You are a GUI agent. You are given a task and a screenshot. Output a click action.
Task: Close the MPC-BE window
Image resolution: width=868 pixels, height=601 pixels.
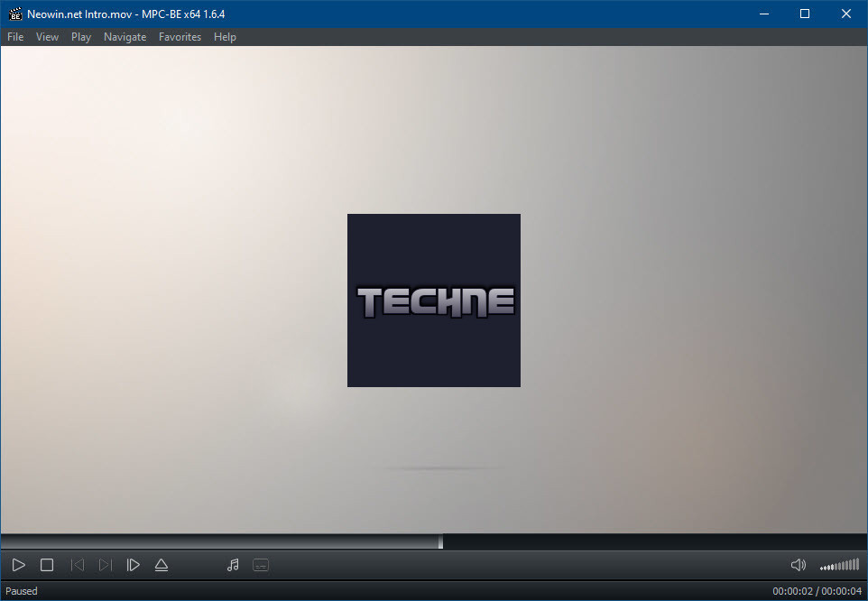tap(845, 14)
